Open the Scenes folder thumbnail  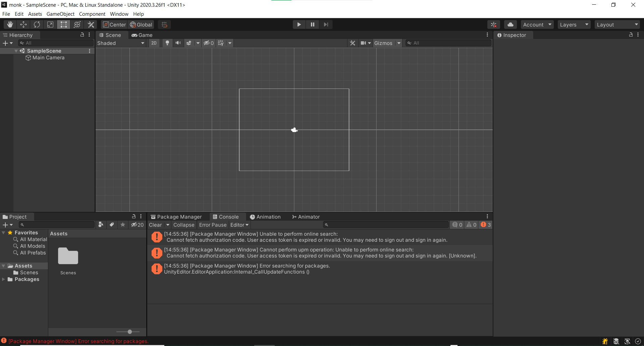[x=68, y=257]
